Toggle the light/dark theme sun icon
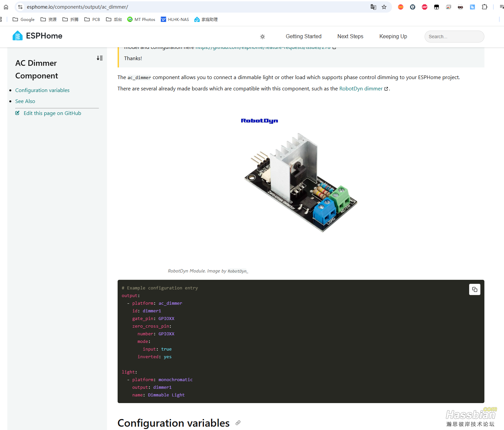The height and width of the screenshot is (430, 504). (262, 37)
